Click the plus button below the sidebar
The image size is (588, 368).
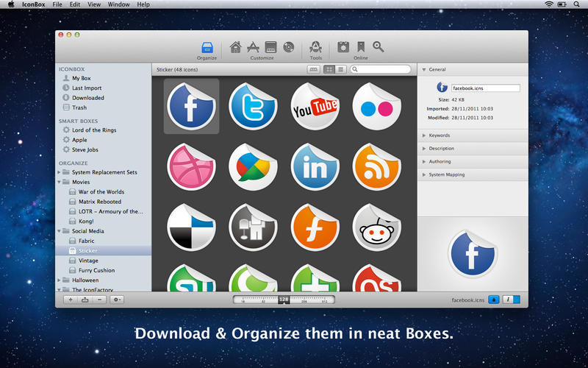pyautogui.click(x=71, y=300)
